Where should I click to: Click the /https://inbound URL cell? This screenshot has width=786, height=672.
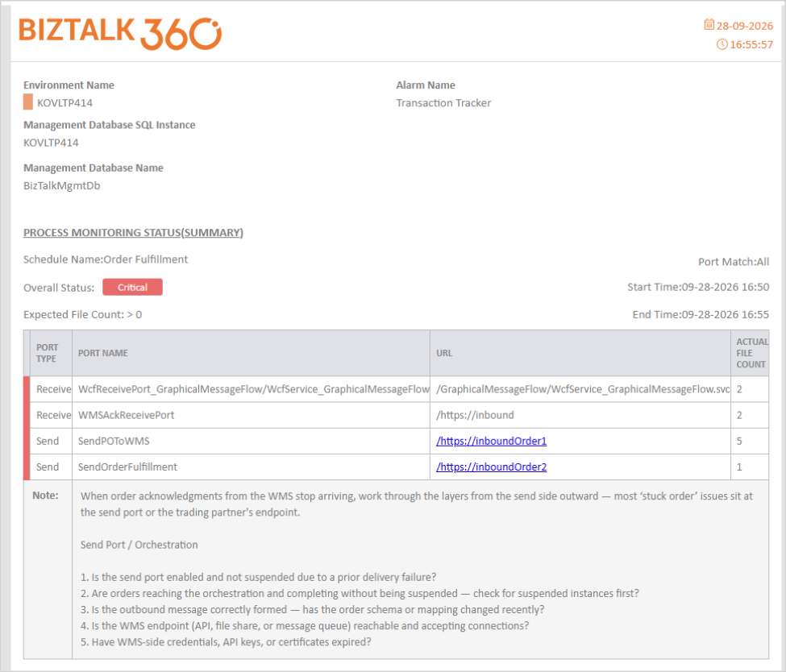pyautogui.click(x=580, y=416)
